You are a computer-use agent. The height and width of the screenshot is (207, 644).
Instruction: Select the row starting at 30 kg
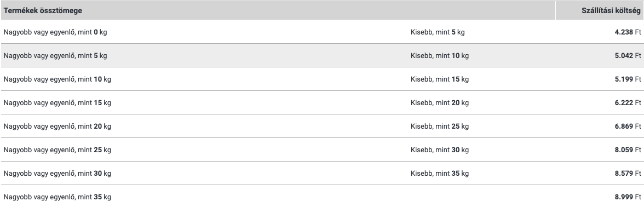point(322,173)
